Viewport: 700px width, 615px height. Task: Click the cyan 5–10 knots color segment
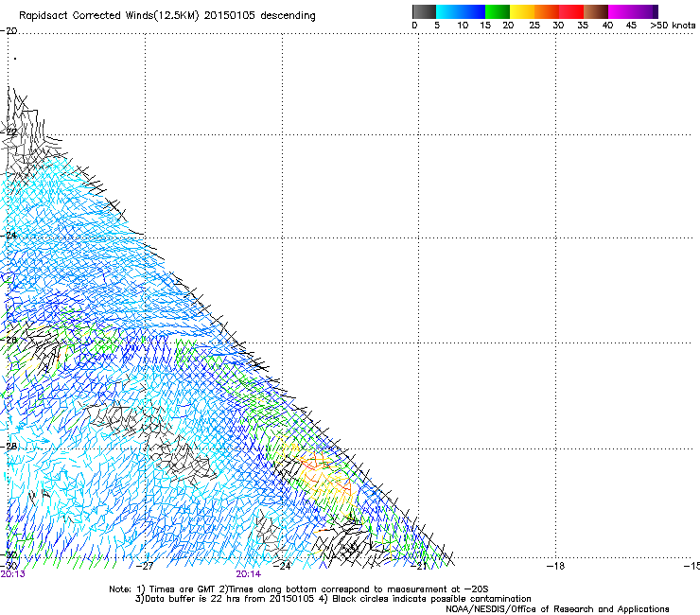point(448,11)
